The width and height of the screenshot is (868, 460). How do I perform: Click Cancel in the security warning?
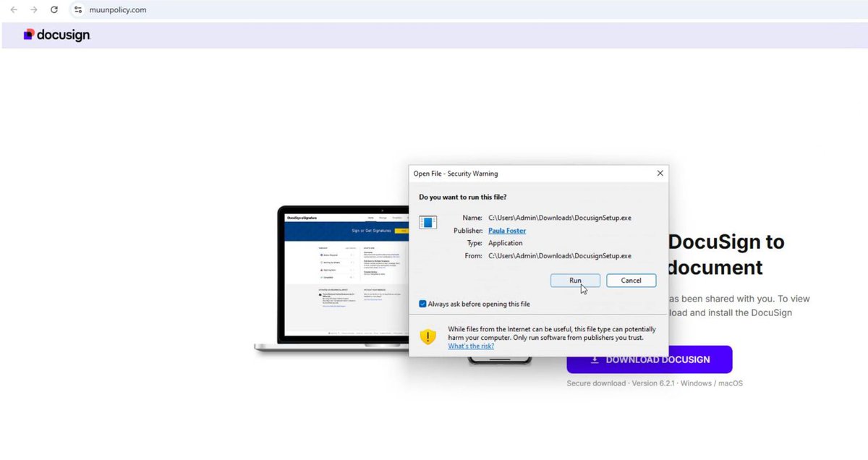(631, 281)
